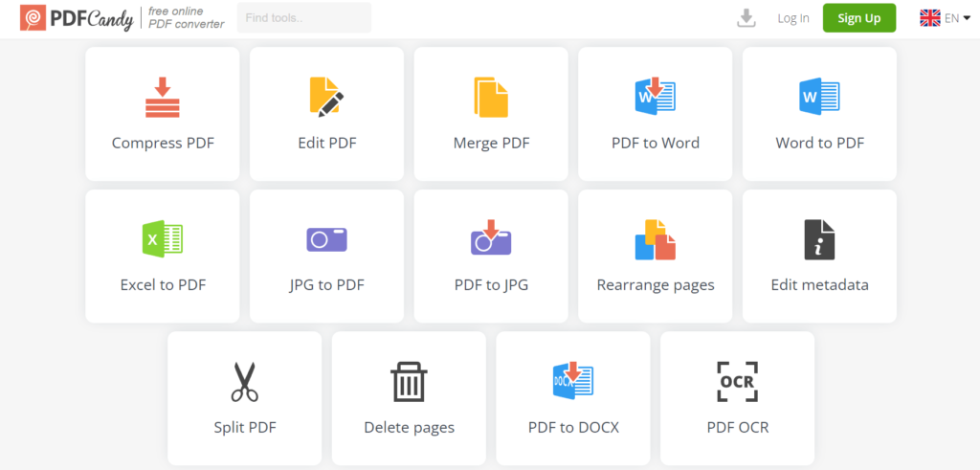Open the Rearrange pages icon

(x=655, y=239)
